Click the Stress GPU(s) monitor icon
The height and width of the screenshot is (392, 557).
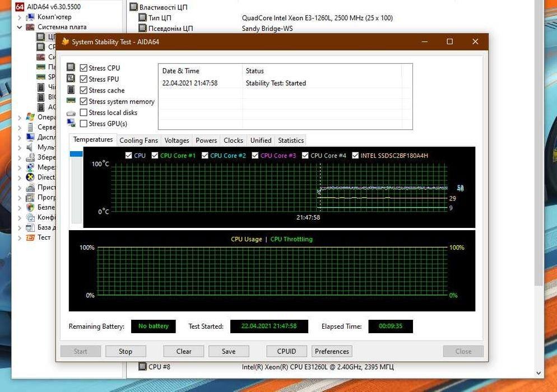tap(71, 123)
